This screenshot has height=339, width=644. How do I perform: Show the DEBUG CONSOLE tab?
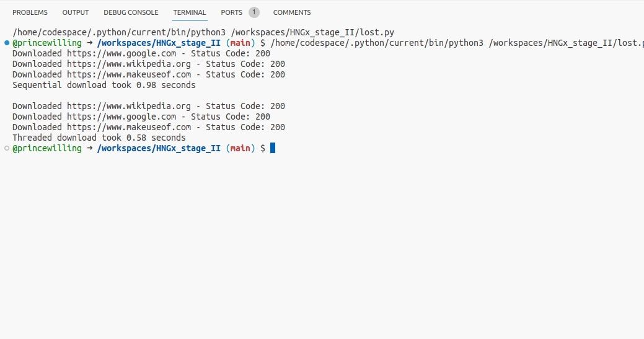131,12
